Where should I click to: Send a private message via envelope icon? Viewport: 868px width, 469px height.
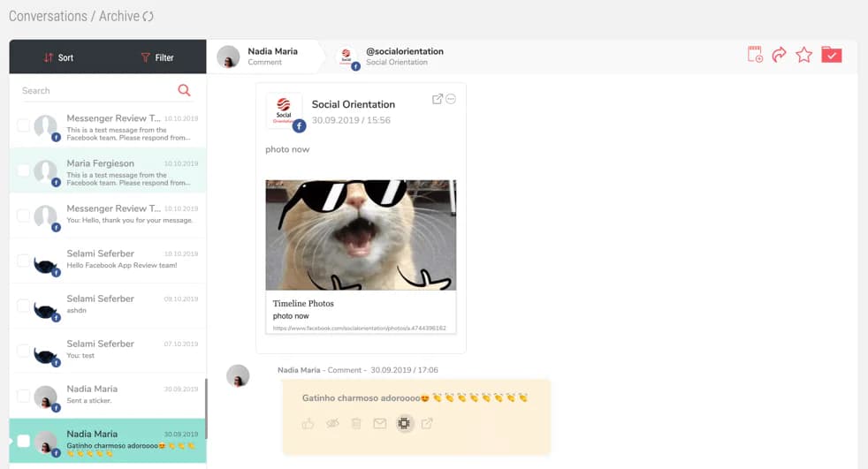(x=380, y=424)
